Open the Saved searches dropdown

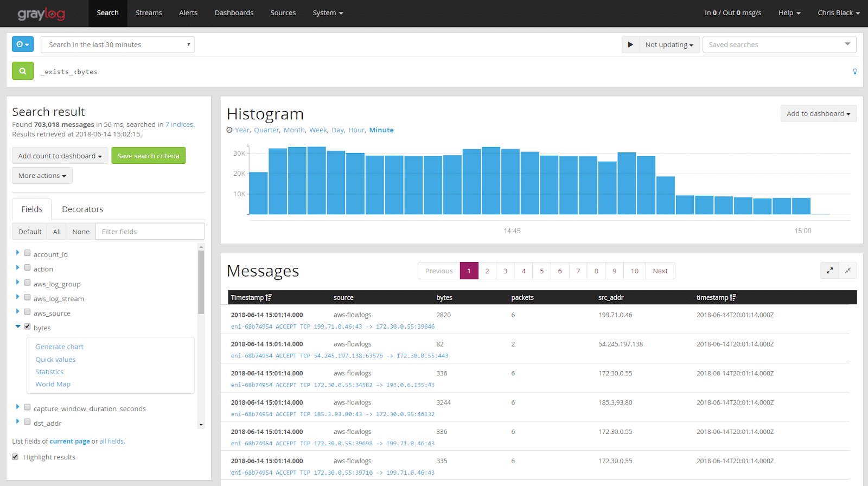coord(779,44)
